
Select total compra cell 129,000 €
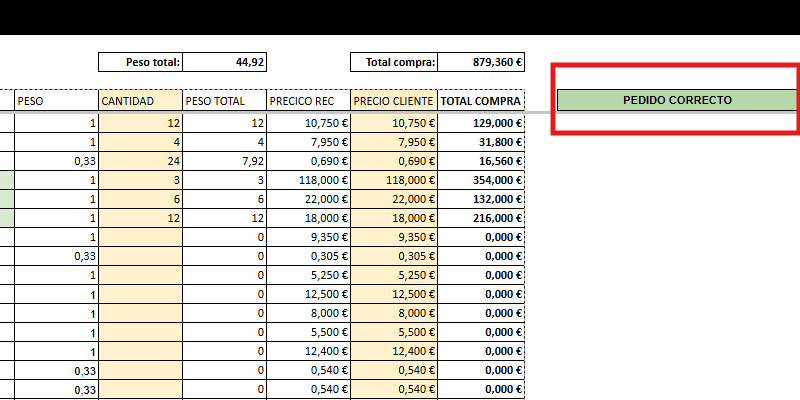(x=481, y=123)
